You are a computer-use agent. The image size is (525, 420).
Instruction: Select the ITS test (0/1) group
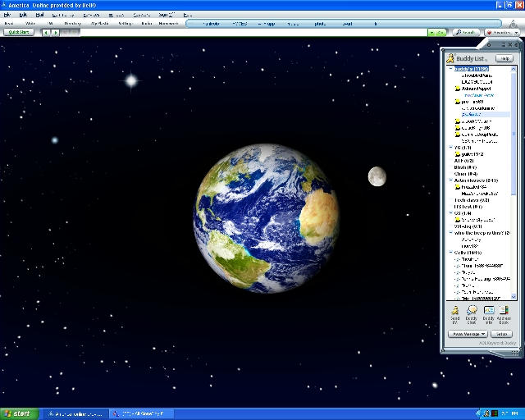468,207
